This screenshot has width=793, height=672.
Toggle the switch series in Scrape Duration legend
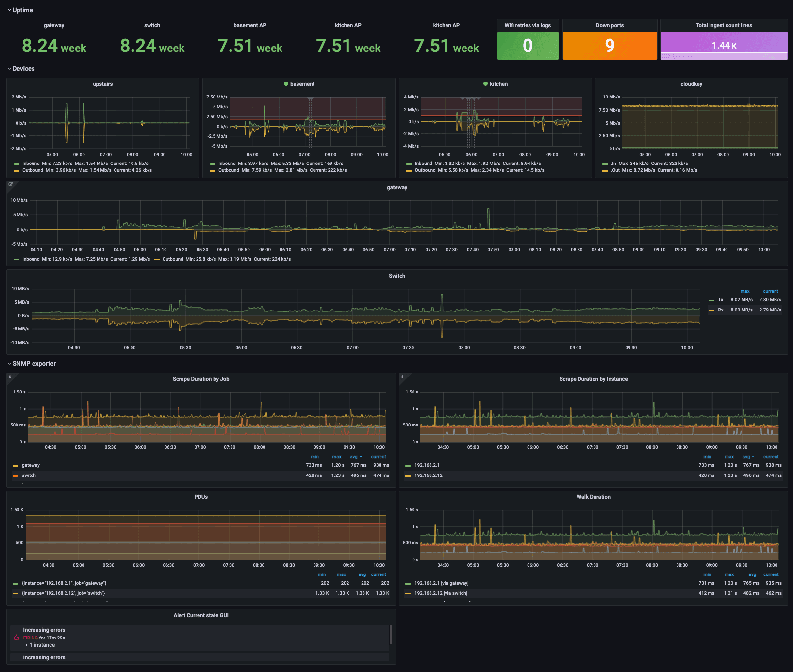pyautogui.click(x=29, y=475)
